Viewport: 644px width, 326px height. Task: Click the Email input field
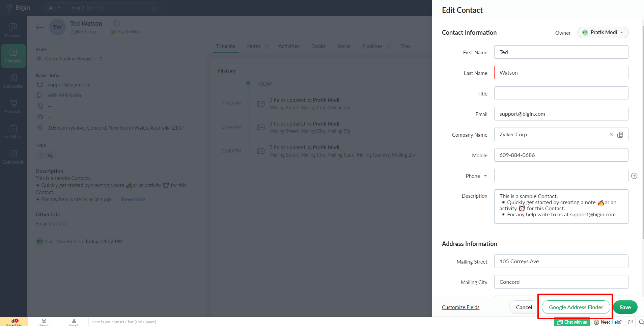[x=561, y=114]
